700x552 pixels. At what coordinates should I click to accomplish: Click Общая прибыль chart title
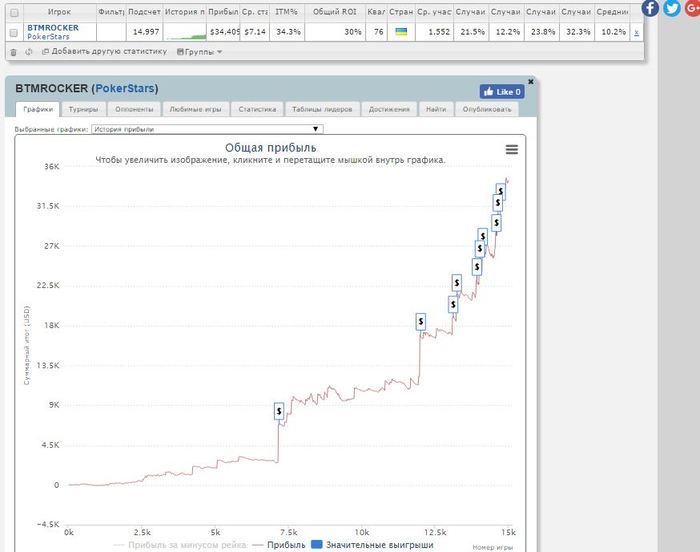point(271,148)
